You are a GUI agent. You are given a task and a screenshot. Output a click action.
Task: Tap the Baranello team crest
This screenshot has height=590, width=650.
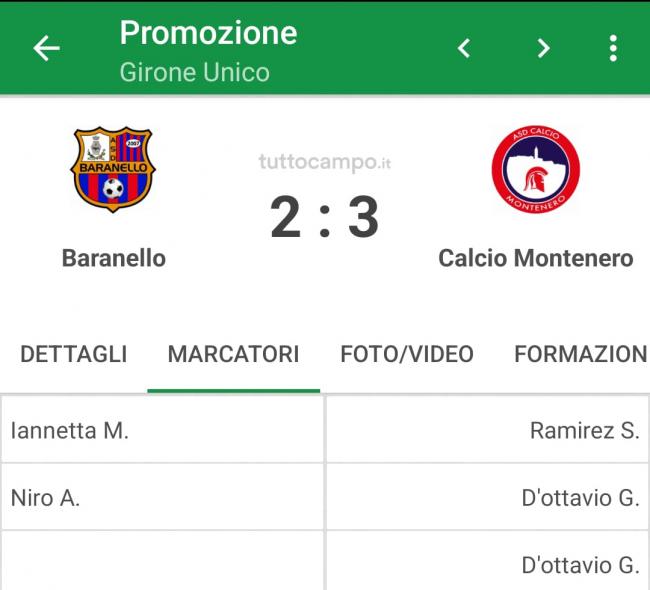[113, 169]
